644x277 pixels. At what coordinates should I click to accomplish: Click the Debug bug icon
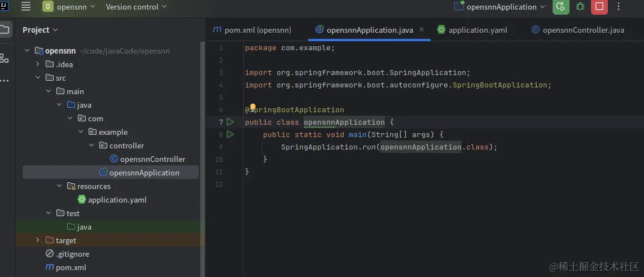580,7
